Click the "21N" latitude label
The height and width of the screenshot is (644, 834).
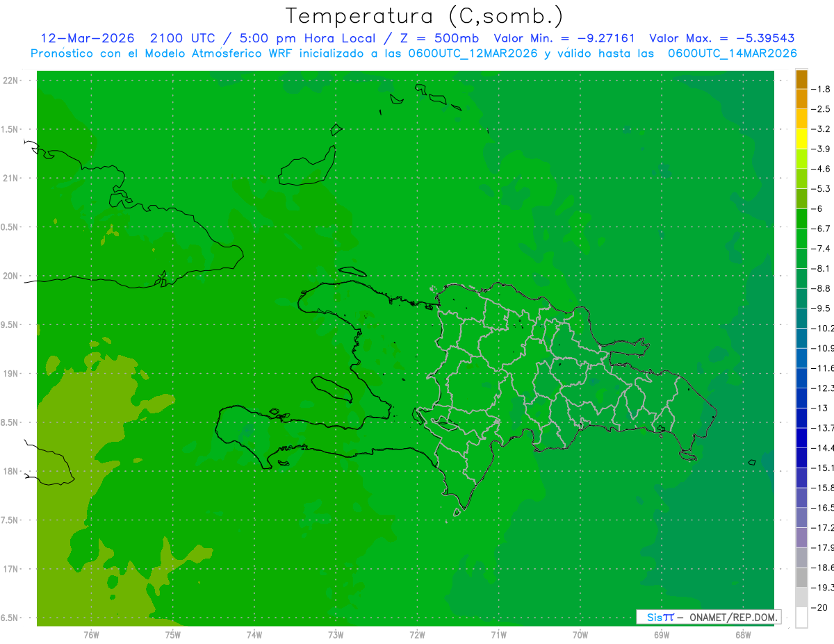(x=11, y=179)
